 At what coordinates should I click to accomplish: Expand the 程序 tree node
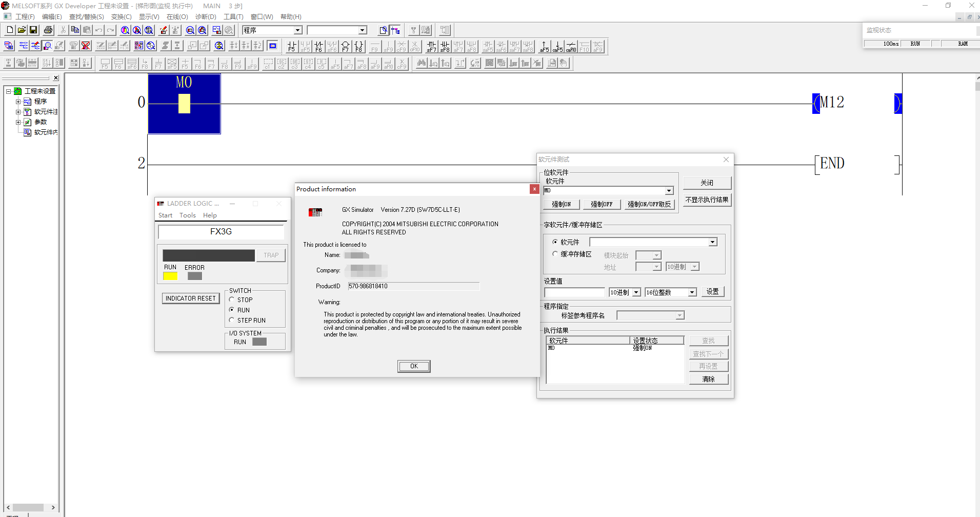click(18, 102)
